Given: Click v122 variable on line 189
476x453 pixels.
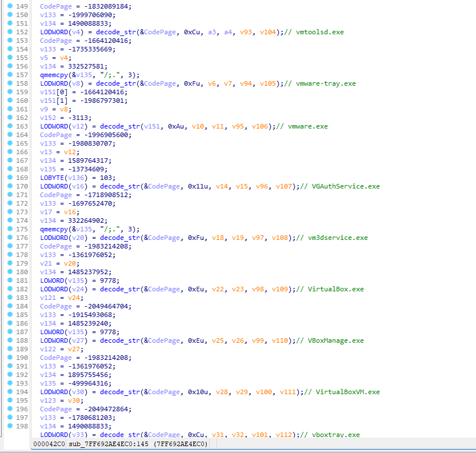Looking at the screenshot, I should tap(48, 349).
